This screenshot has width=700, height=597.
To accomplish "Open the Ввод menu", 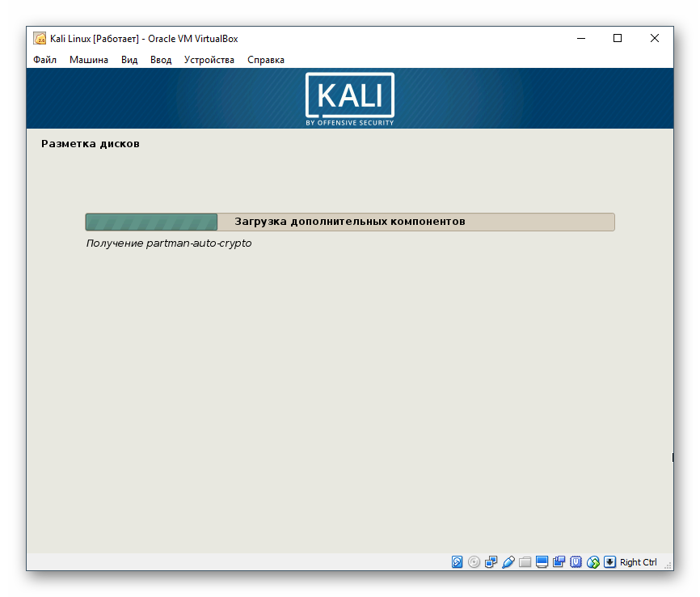I will point(160,59).
